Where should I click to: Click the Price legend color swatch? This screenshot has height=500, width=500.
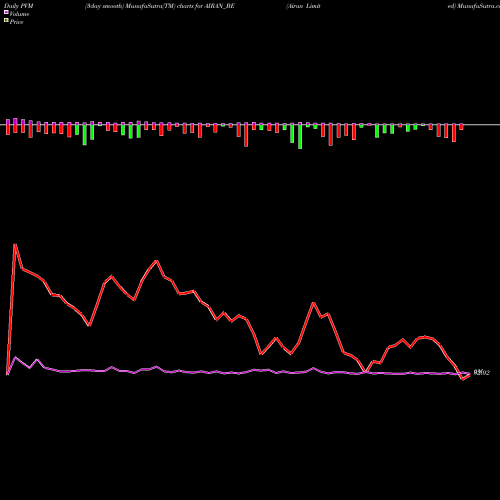click(6, 21)
